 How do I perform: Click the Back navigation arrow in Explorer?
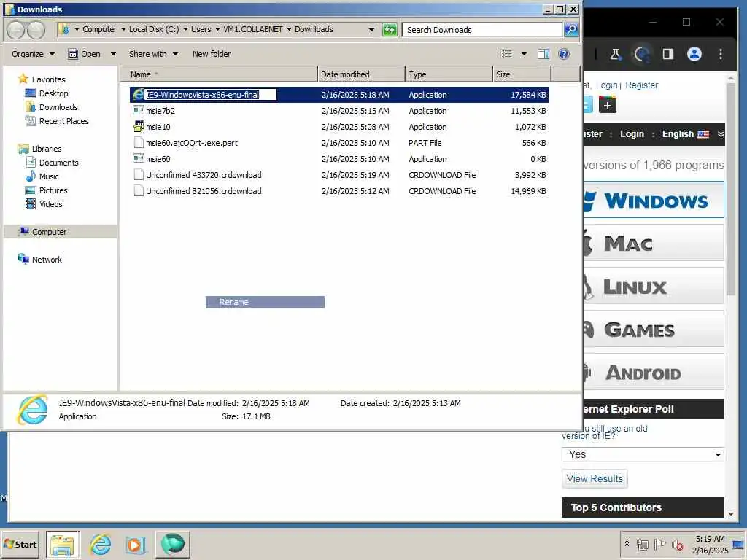click(x=15, y=30)
